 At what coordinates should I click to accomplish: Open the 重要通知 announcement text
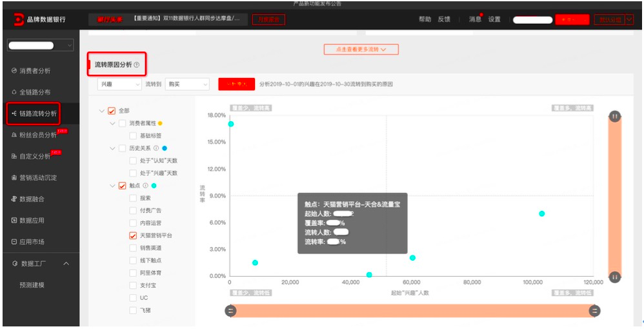tap(186, 19)
